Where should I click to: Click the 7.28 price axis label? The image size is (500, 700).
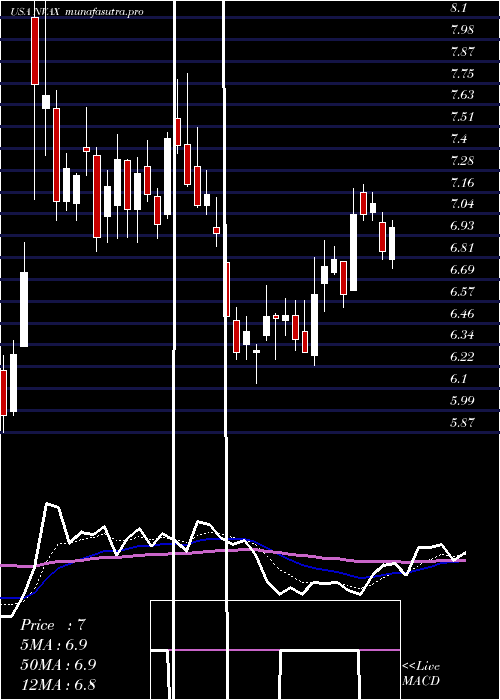point(462,161)
